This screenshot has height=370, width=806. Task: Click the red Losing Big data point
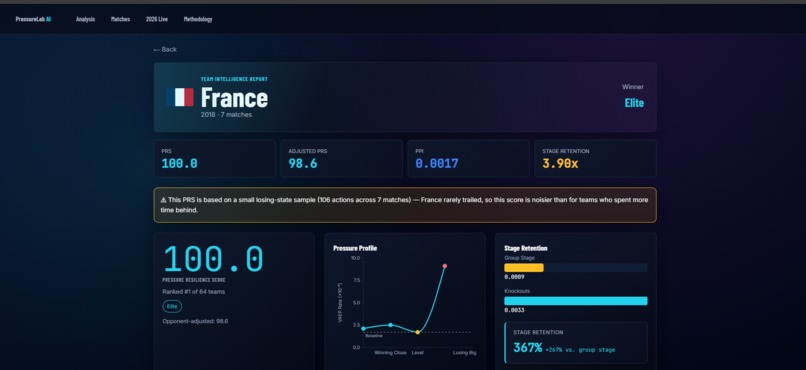click(445, 266)
